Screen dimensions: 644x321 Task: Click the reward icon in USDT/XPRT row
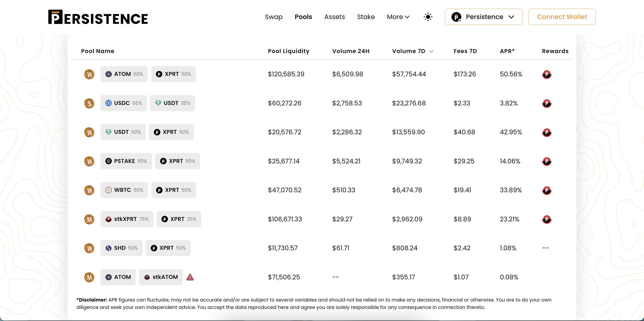coord(547,132)
